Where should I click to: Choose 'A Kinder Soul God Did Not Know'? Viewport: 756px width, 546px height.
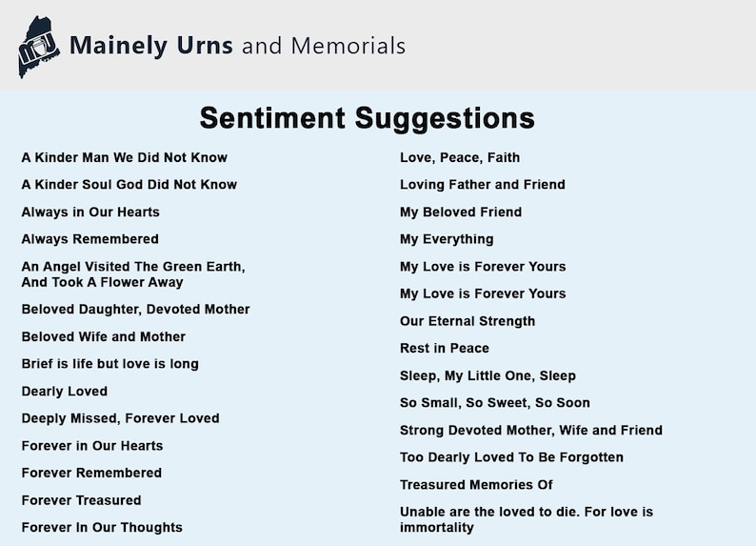tap(129, 185)
